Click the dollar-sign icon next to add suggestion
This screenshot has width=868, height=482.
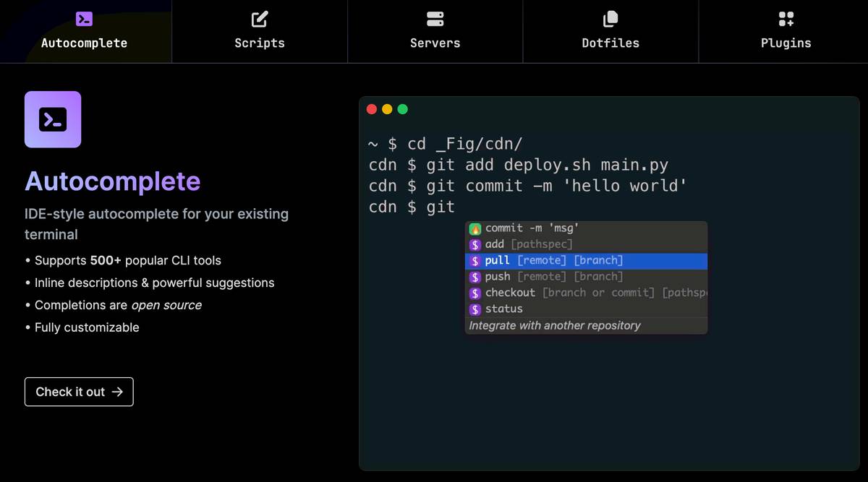[474, 244]
